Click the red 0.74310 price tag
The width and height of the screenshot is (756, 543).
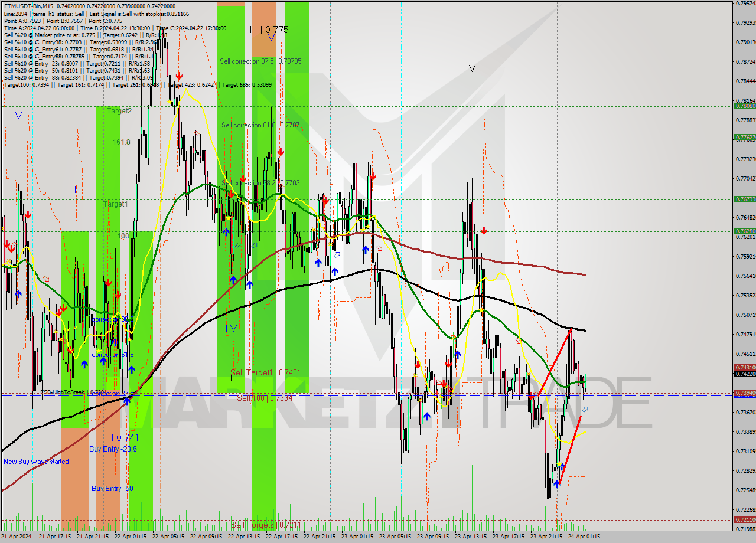[x=744, y=367]
